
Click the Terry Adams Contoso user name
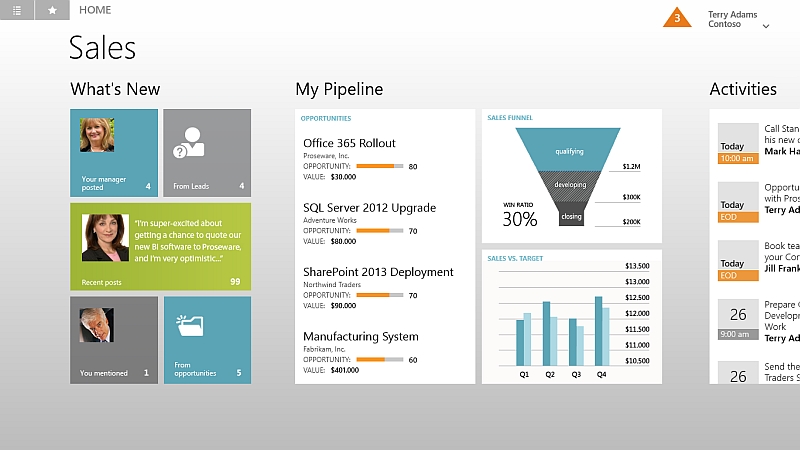click(732, 19)
